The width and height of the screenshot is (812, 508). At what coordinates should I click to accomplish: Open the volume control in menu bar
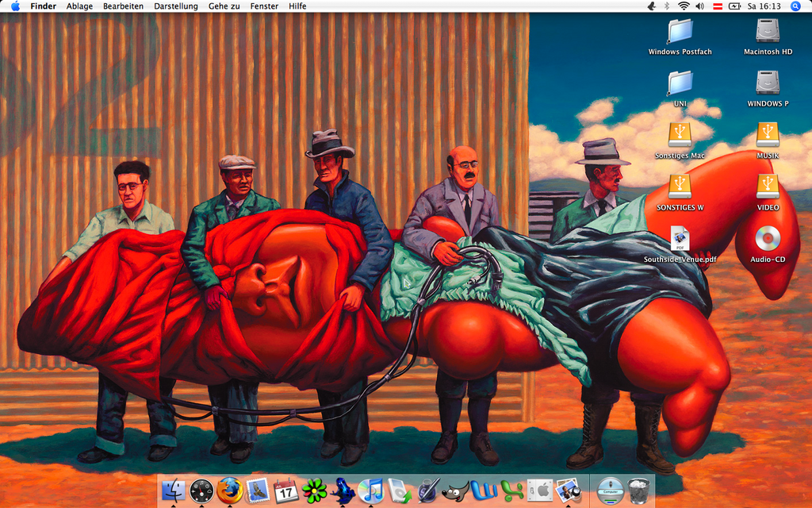tap(699, 6)
